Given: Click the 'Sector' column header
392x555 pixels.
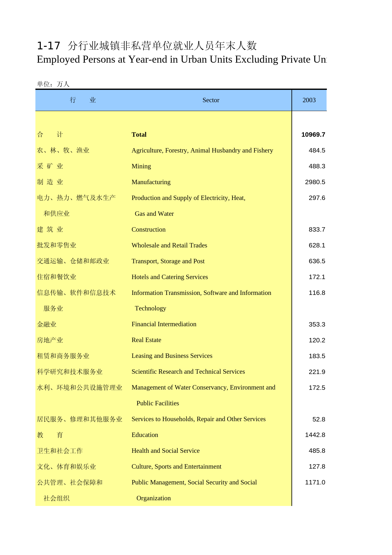Looking at the screenshot, I should 211,100.
